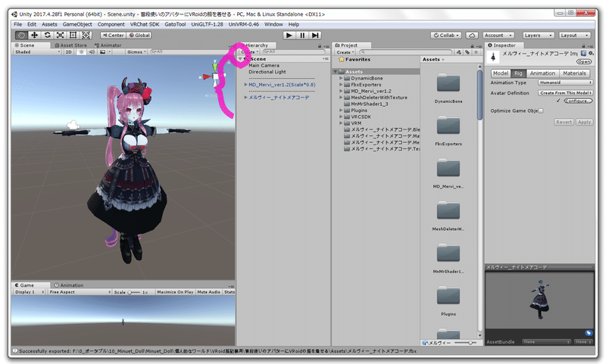Image resolution: width=606 pixels, height=364 pixels.
Task: Open the Collab dropdown
Action: (x=446, y=35)
